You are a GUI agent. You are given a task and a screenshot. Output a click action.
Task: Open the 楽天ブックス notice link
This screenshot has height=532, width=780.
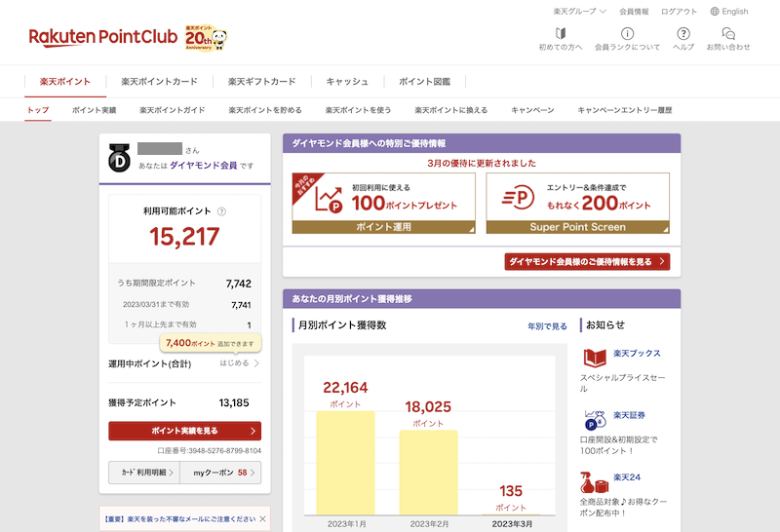coord(637,353)
